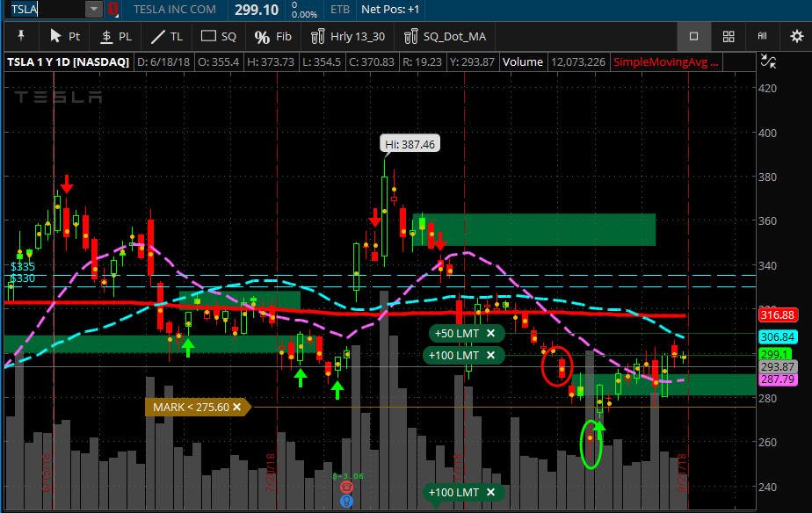This screenshot has width=812, height=513.
Task: Click the R: 19.23 range value
Action: tap(422, 62)
